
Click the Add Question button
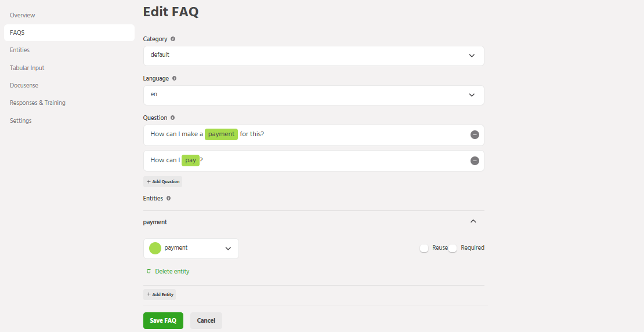pos(163,181)
